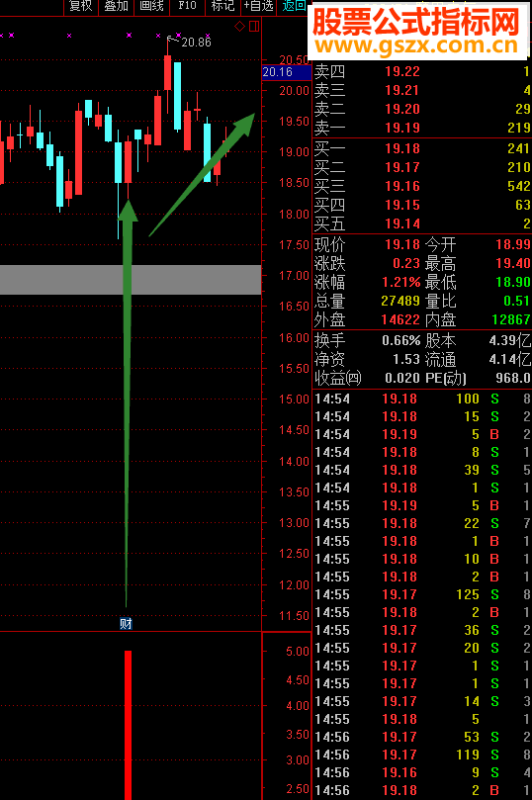532x800 pixels.
Task: Open F10 company information
Action: (187, 6)
